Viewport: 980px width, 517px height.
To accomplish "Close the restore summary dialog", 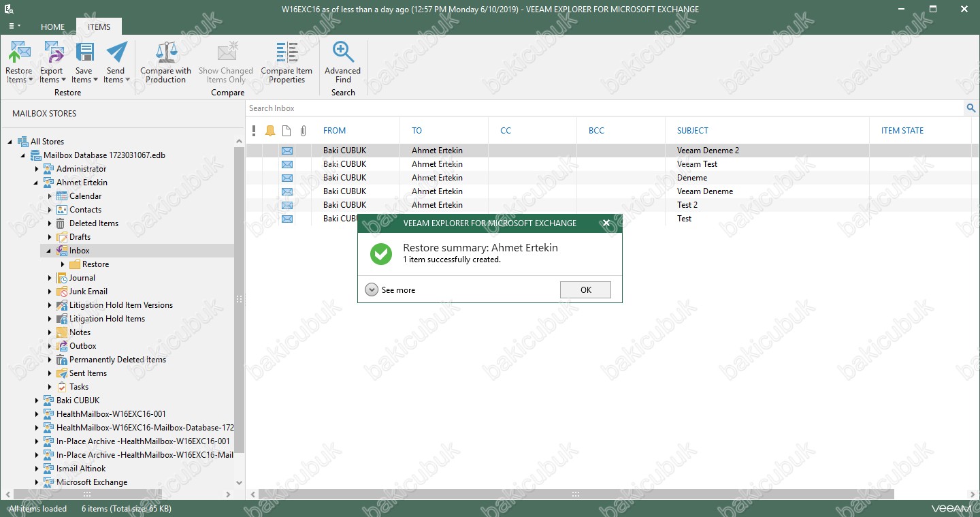I will tap(606, 223).
